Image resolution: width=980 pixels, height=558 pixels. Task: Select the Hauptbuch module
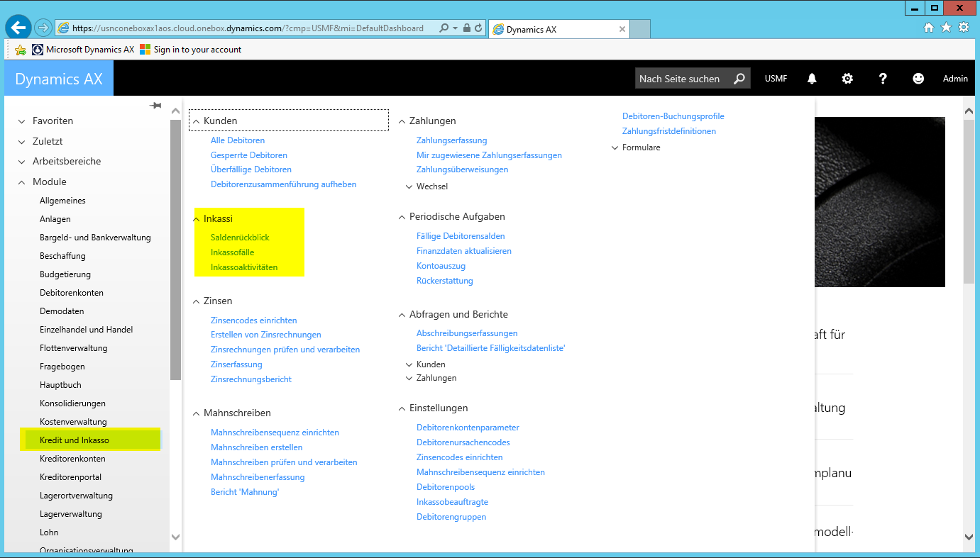(x=60, y=385)
